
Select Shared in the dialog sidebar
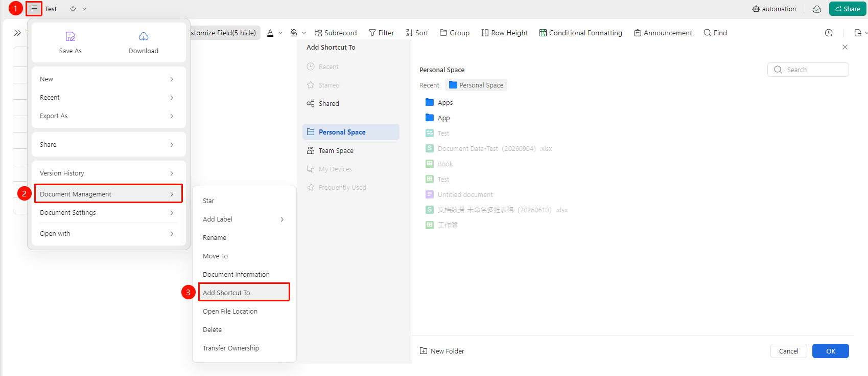tap(351, 104)
